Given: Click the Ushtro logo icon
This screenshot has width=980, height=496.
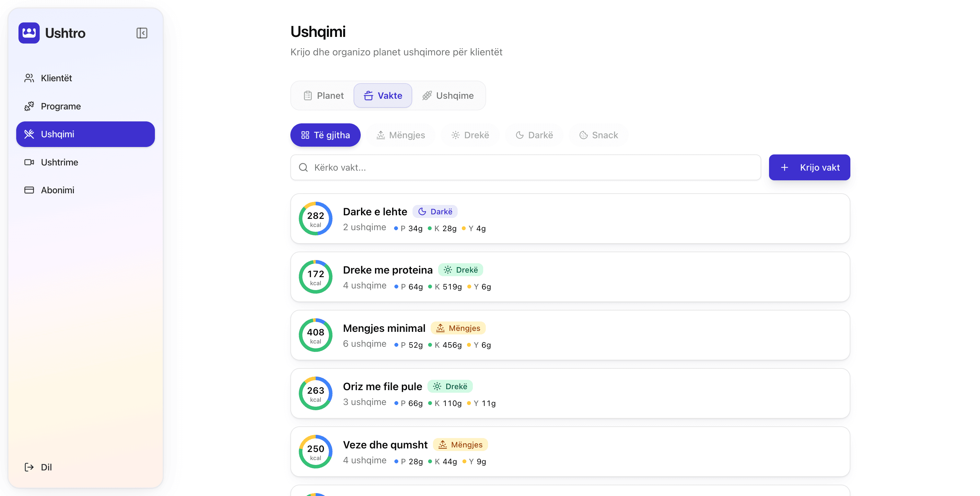Looking at the screenshot, I should coord(29,33).
